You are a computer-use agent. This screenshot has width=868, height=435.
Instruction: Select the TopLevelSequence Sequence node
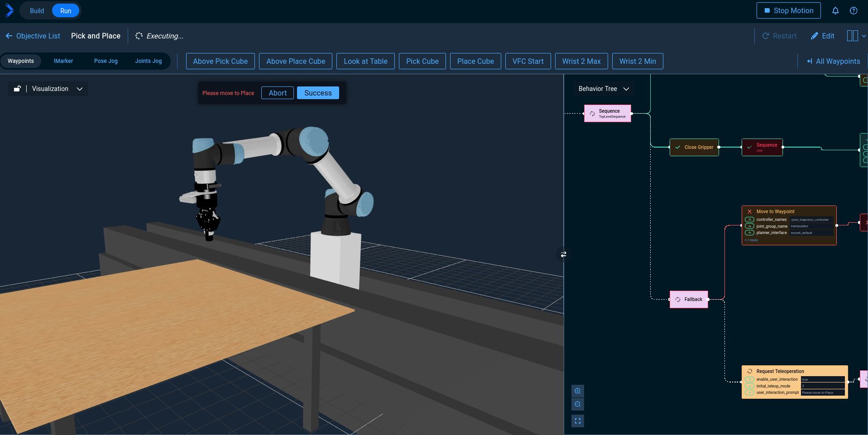[x=607, y=113]
